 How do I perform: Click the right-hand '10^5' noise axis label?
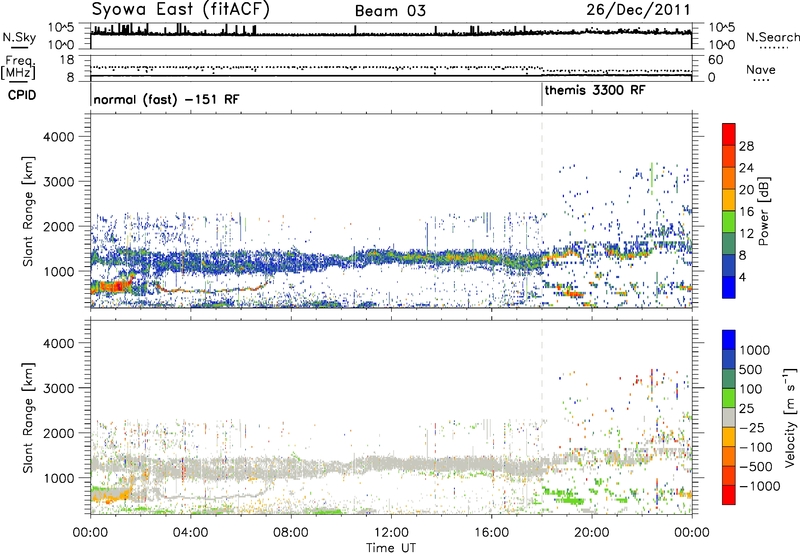tap(722, 28)
